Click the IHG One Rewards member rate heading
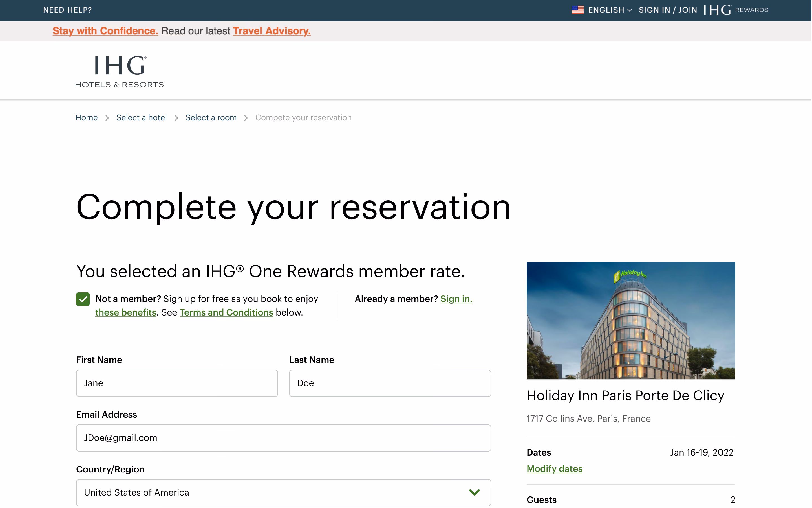The width and height of the screenshot is (812, 508). coord(270,271)
